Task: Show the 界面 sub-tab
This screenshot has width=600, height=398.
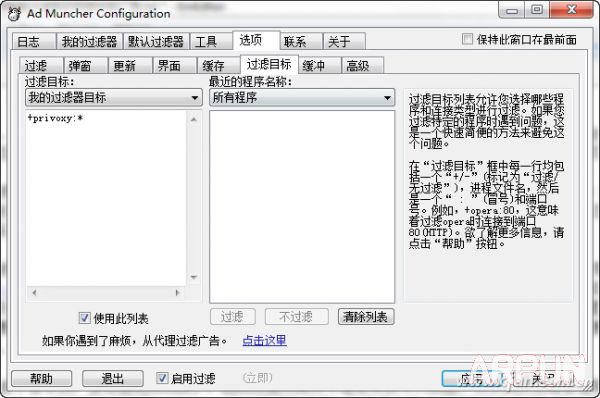Action: point(174,65)
